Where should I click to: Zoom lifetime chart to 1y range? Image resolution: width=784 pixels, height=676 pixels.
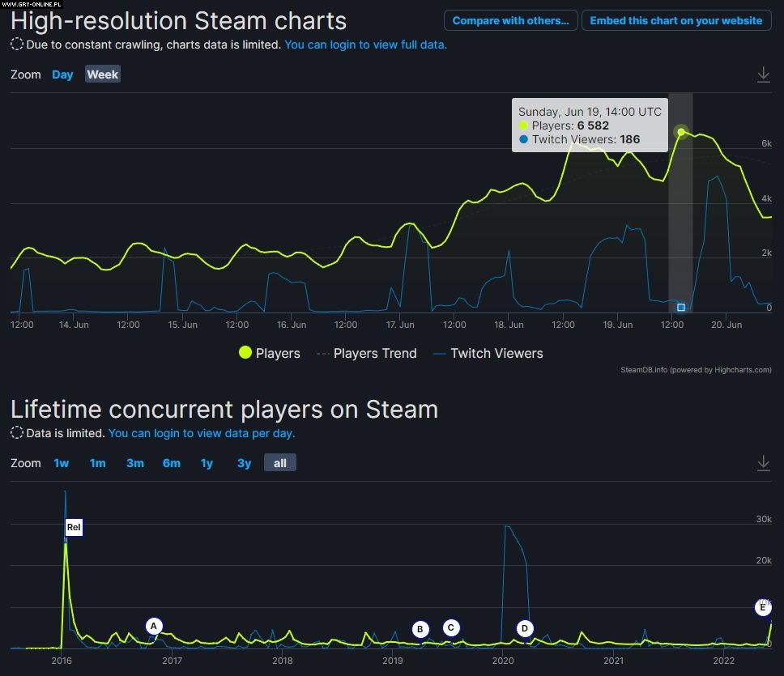(x=207, y=463)
